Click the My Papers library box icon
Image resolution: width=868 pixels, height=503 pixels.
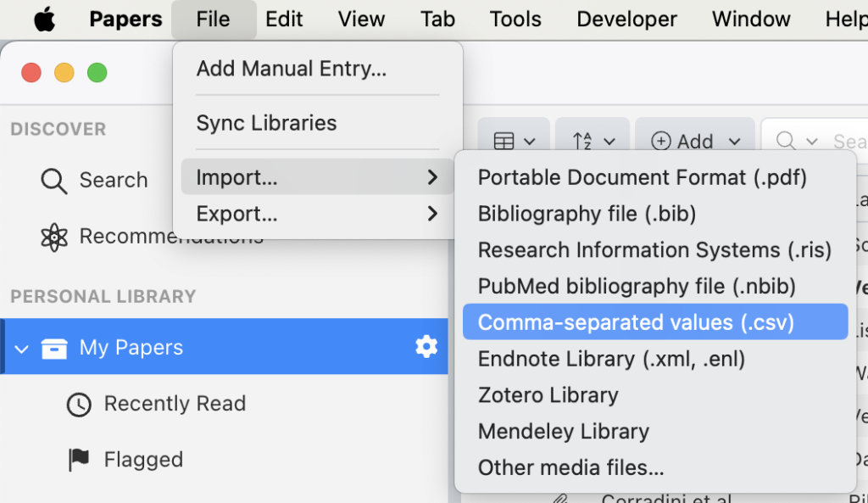54,348
